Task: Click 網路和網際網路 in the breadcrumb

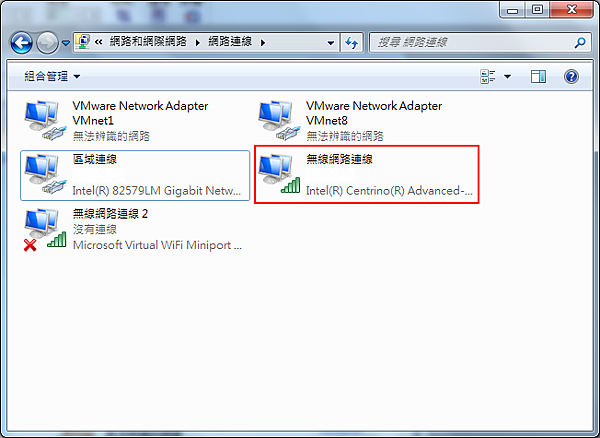Action: tap(148, 41)
